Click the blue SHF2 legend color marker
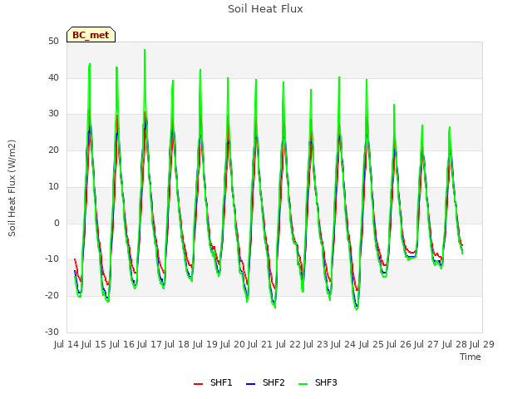The width and height of the screenshot is (532, 399). click(x=250, y=384)
